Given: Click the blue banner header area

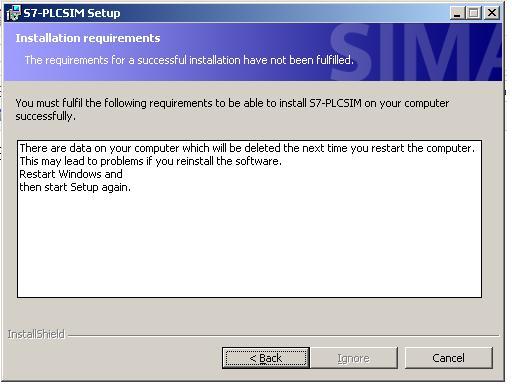Looking at the screenshot, I should (252, 52).
